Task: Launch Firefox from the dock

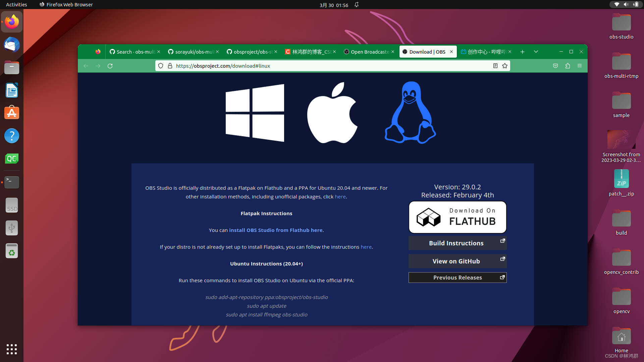Action: point(12,22)
